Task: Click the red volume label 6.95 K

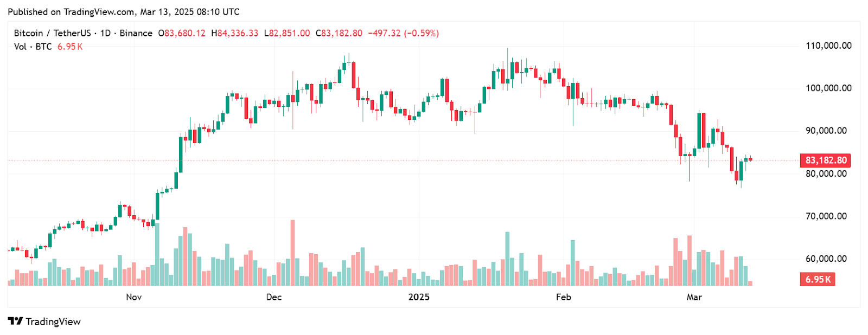Action: pyautogui.click(x=818, y=280)
